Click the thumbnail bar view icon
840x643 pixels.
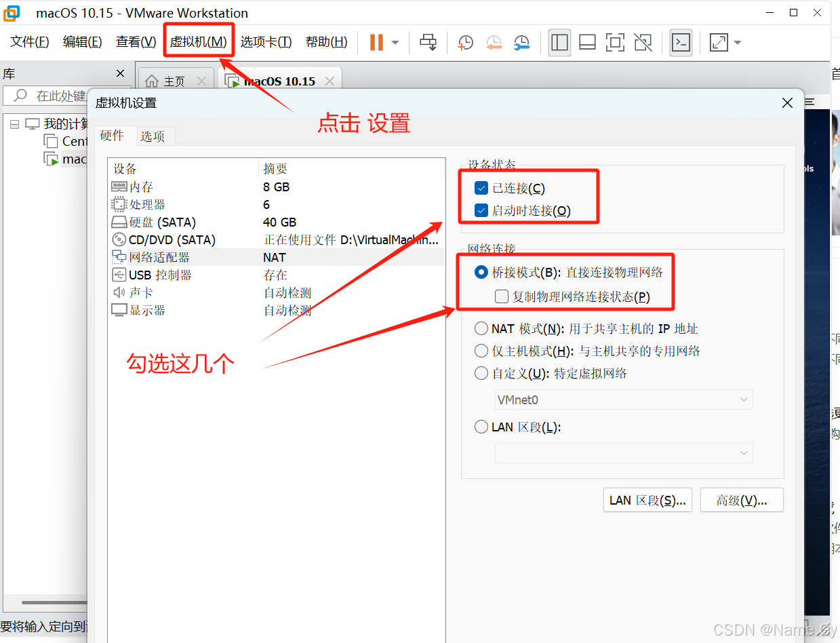588,43
